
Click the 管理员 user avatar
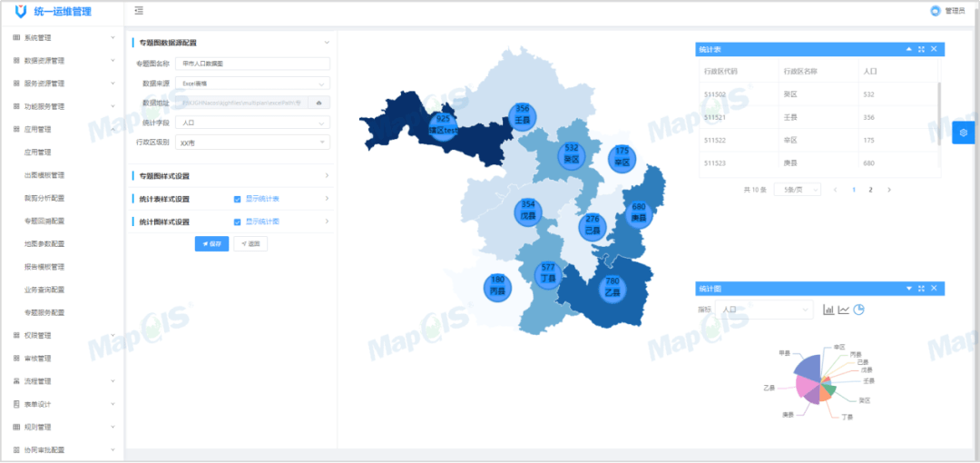tap(936, 11)
